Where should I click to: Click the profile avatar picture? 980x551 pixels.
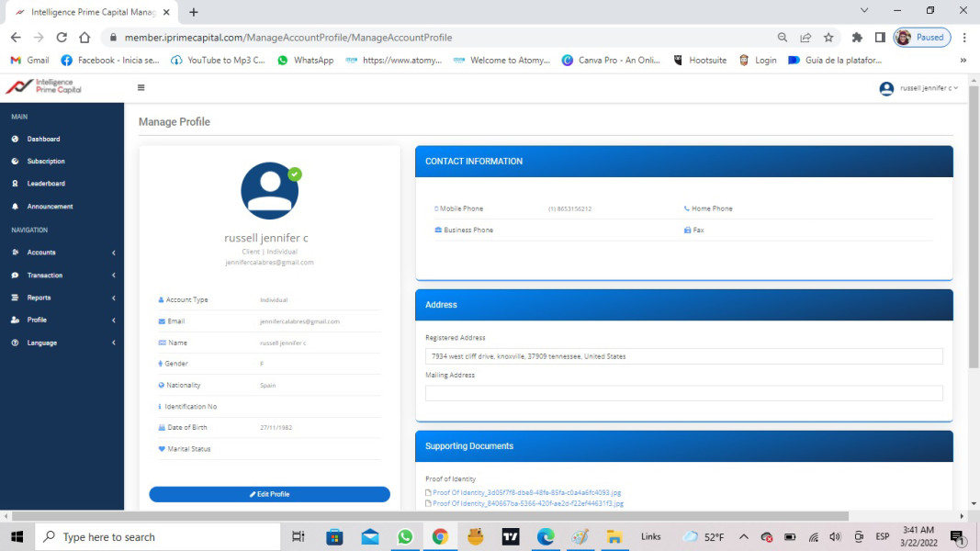(269, 191)
